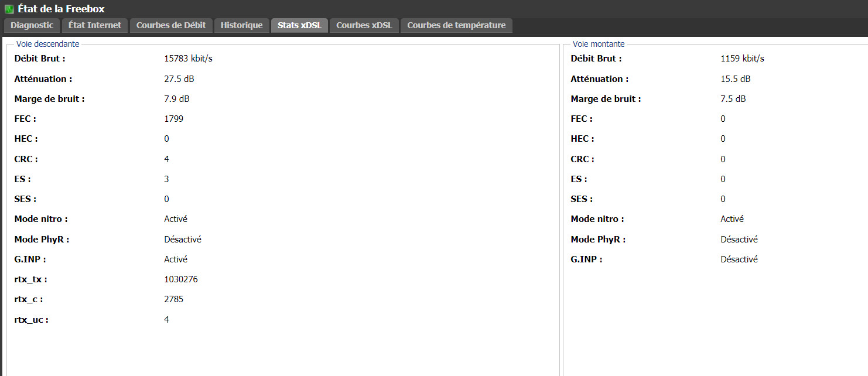Click the rtx_c value 2785
Viewport: 868px width, 376px height.
pos(174,299)
